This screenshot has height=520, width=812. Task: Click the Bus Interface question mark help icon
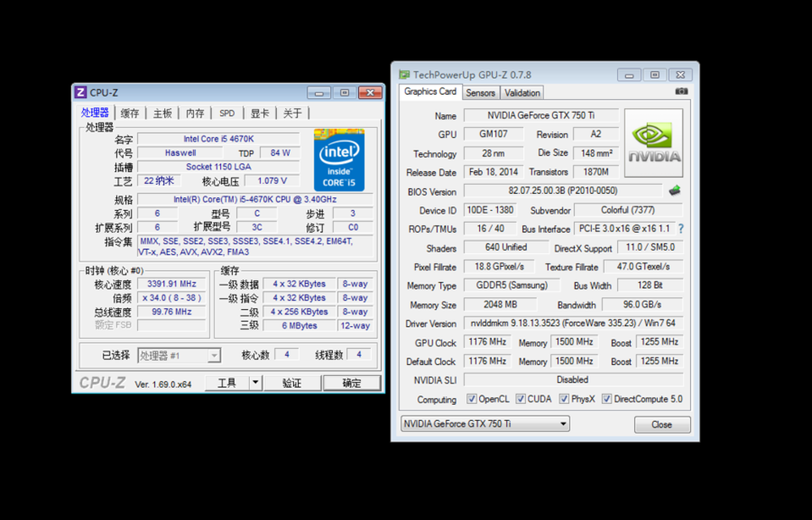[681, 229]
